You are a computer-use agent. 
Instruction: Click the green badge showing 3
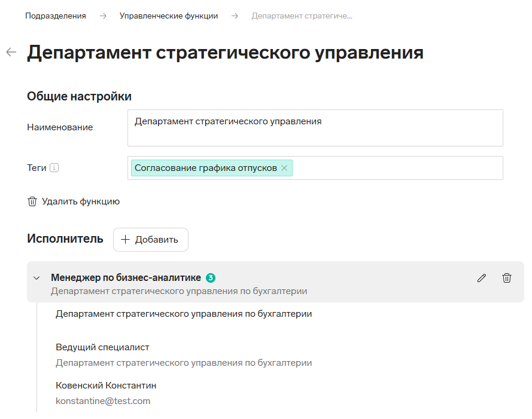click(211, 278)
